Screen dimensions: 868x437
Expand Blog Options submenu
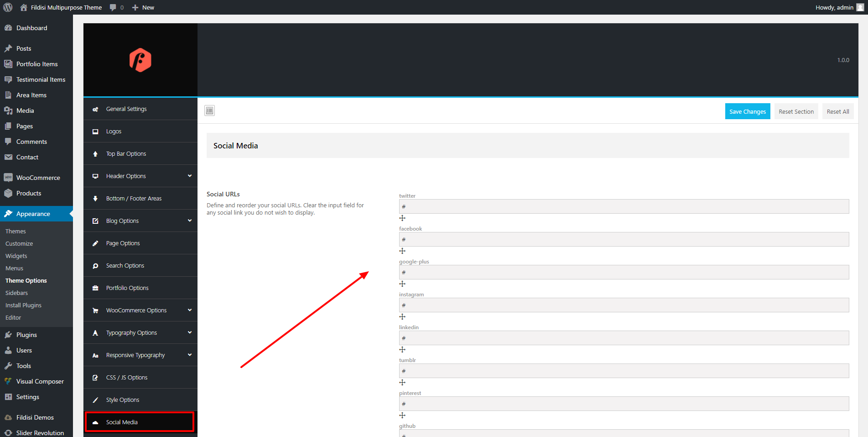(x=190, y=221)
